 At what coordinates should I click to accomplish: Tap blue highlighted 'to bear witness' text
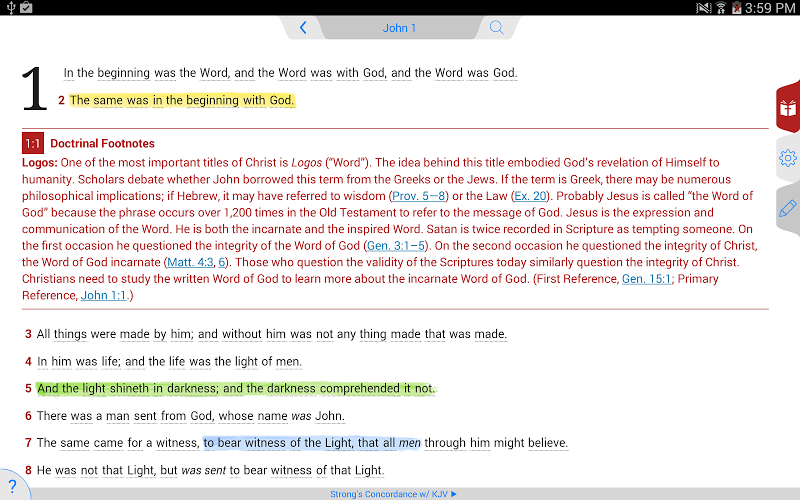click(x=312, y=443)
